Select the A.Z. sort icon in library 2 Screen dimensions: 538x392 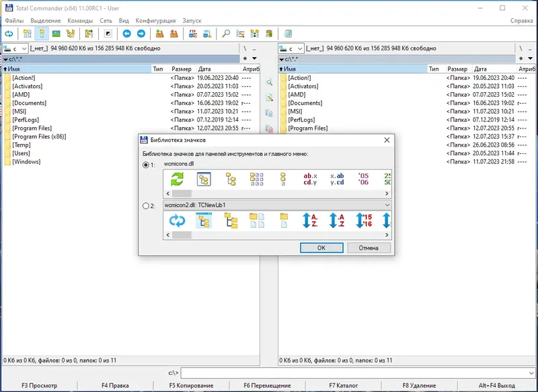(x=310, y=221)
